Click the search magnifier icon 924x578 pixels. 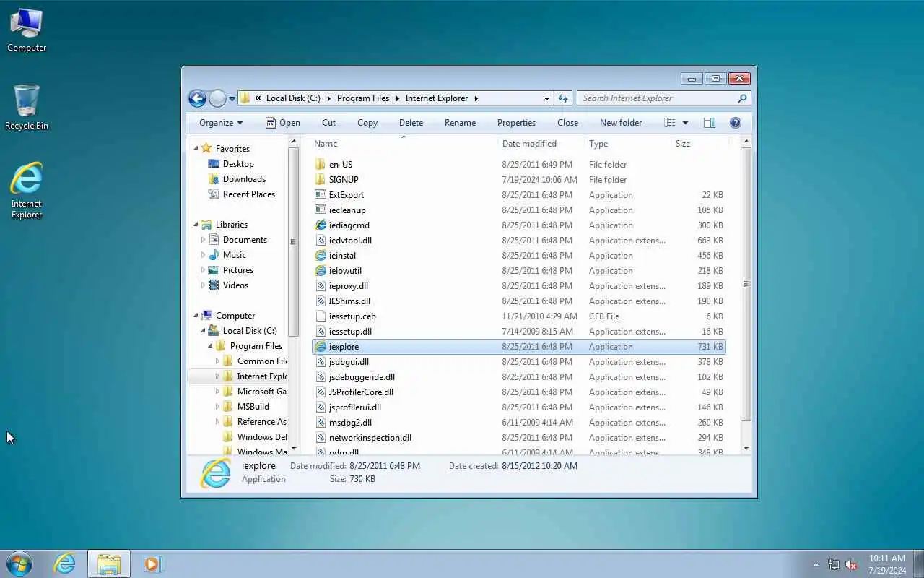pos(742,98)
